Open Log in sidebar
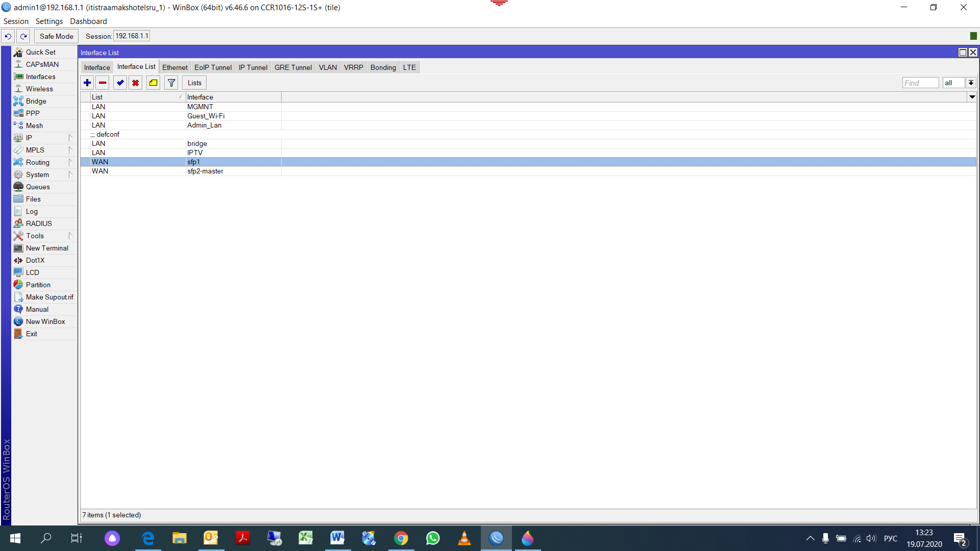 click(x=44, y=211)
